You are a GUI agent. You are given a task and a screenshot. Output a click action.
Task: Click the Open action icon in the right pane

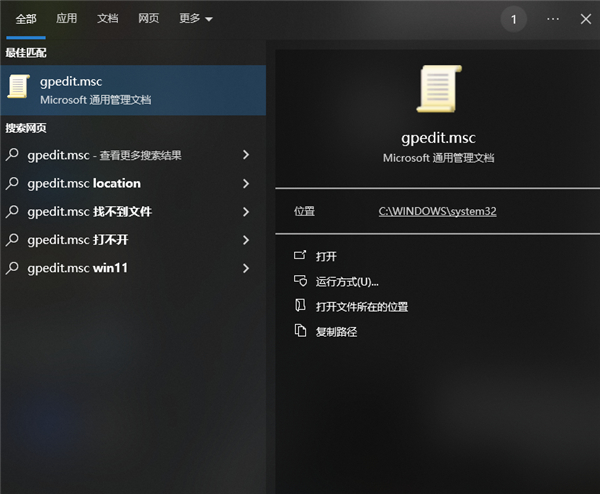pos(299,256)
